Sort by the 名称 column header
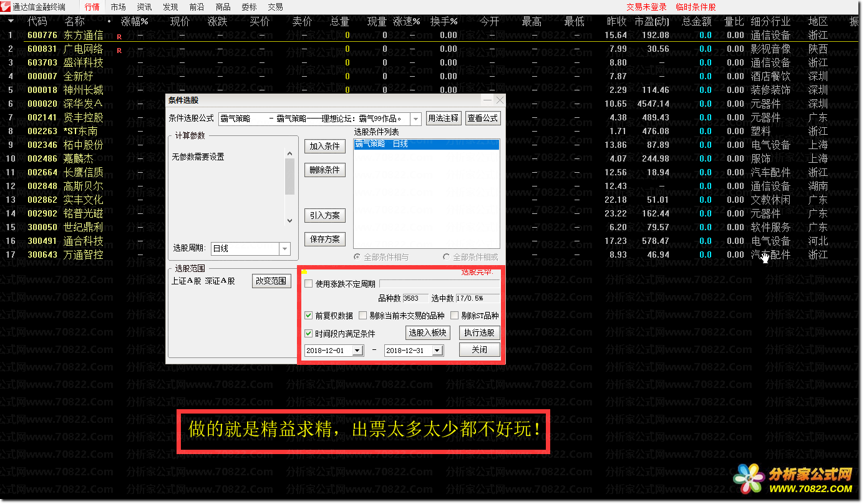 pyautogui.click(x=74, y=21)
